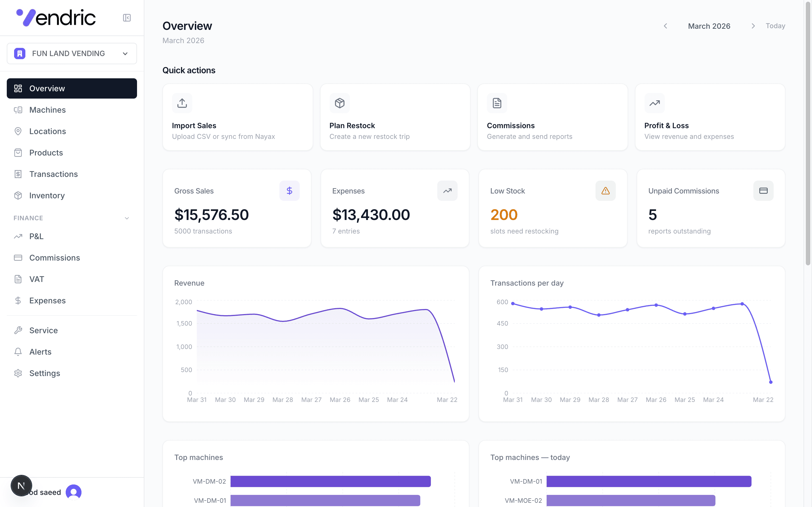Open the Commissions quick action card
Viewport: 812px width, 507px height.
(x=552, y=117)
